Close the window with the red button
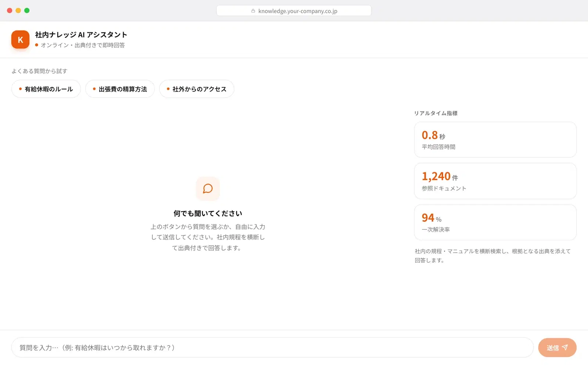Screen dimensions: 588x368 [x=10, y=10]
